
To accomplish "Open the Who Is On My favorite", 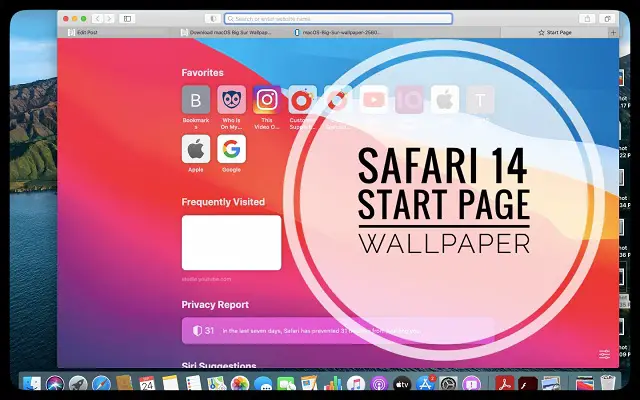I will [231, 100].
